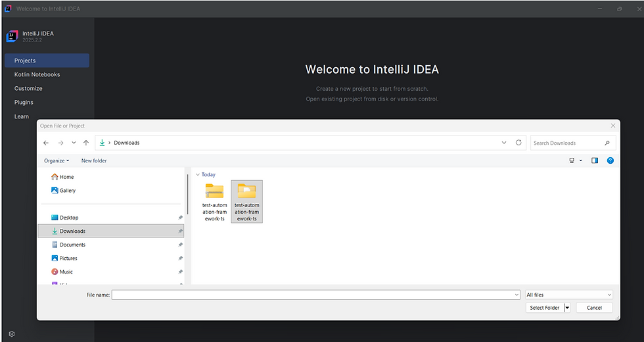Open the view layout options icon
The image size is (644, 342).
[x=572, y=160]
